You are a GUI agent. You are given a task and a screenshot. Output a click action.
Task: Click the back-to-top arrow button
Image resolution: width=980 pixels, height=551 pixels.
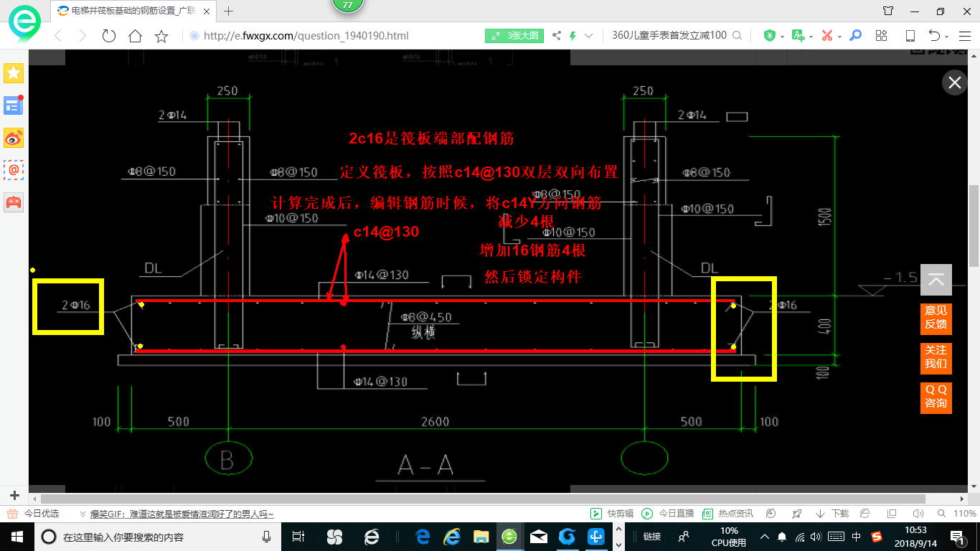[x=936, y=280]
